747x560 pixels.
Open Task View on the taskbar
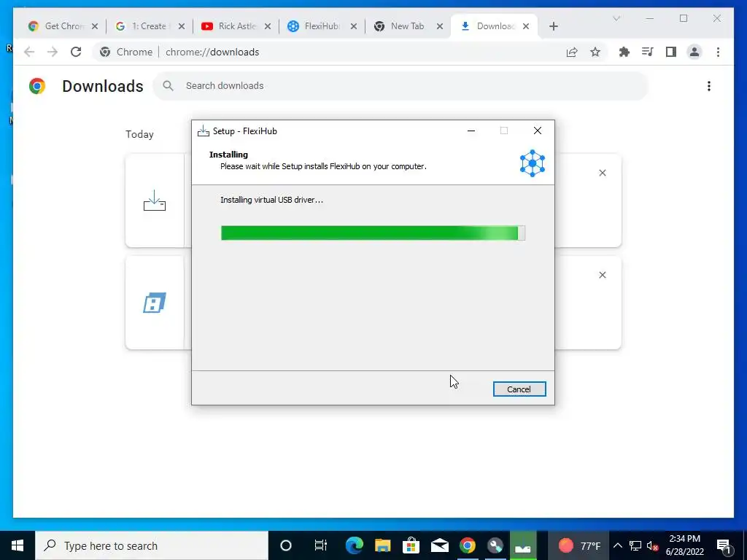(x=321, y=545)
